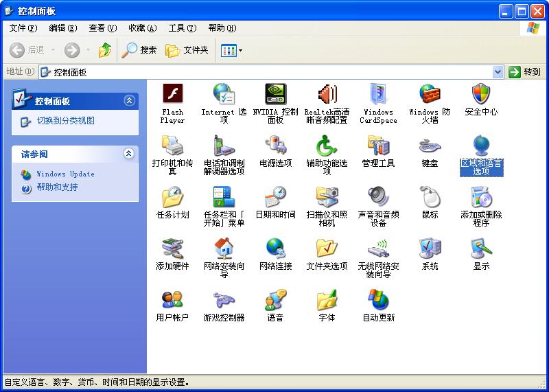Open the Windows Update link
The width and height of the screenshot is (549, 392).
65,174
